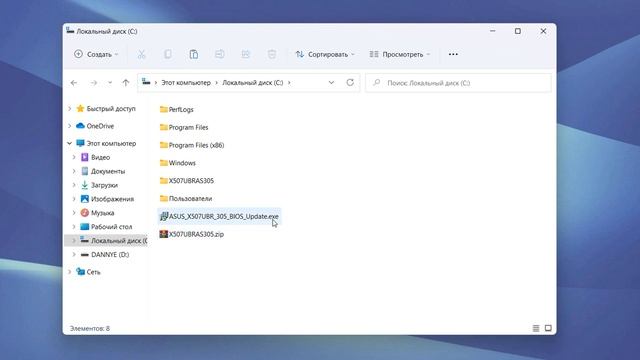Click the ASUS BIOS Update exe icon
The height and width of the screenshot is (360, 640).
164,216
